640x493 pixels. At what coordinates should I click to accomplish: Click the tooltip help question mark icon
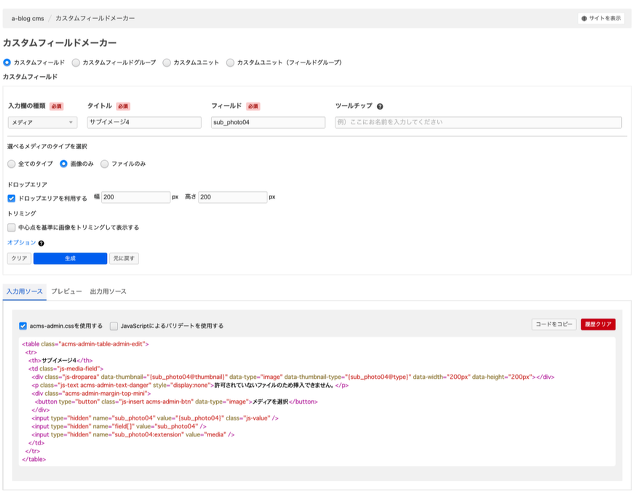380,106
